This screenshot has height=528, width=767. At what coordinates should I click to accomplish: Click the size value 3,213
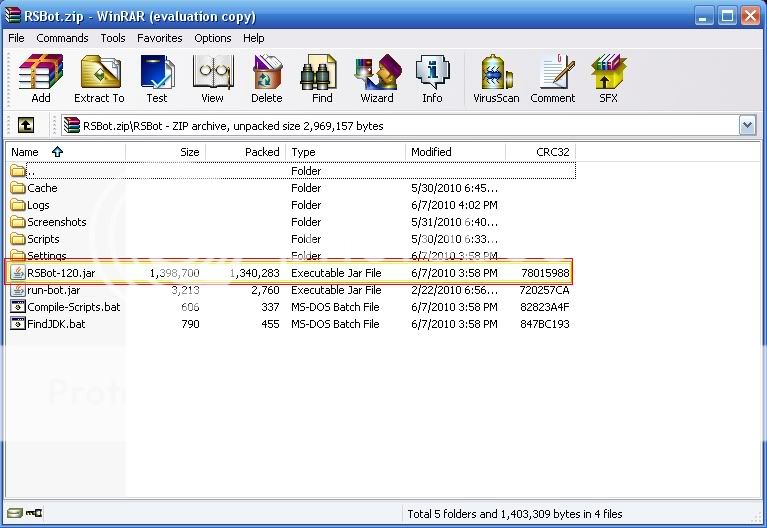tap(185, 290)
